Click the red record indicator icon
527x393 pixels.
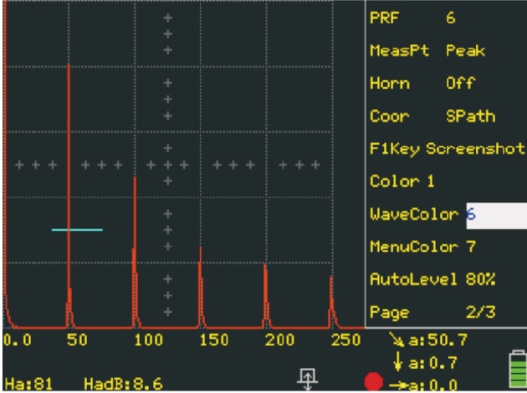(373, 382)
